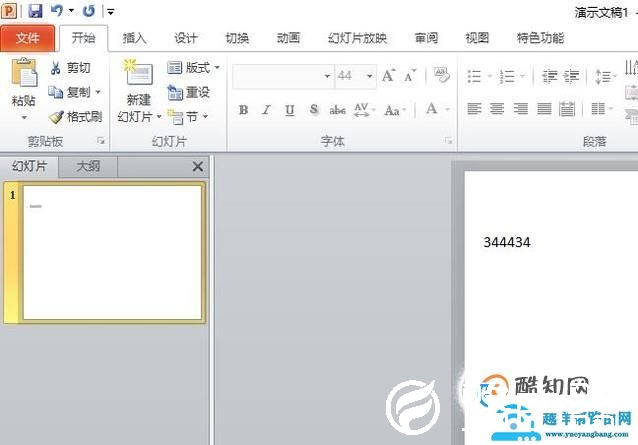This screenshot has height=445, width=638.
Task: Expand the 复制 dropdown arrow
Action: point(98,92)
